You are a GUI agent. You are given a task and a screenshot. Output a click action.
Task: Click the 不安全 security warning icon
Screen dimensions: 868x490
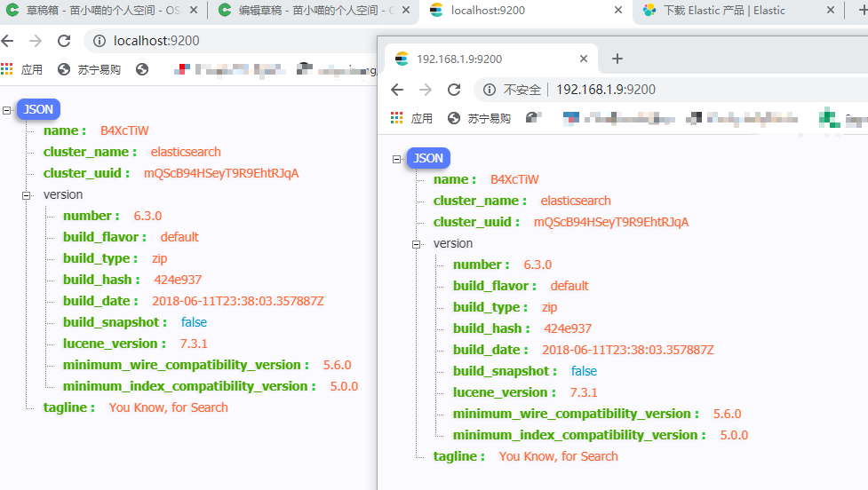(490, 90)
